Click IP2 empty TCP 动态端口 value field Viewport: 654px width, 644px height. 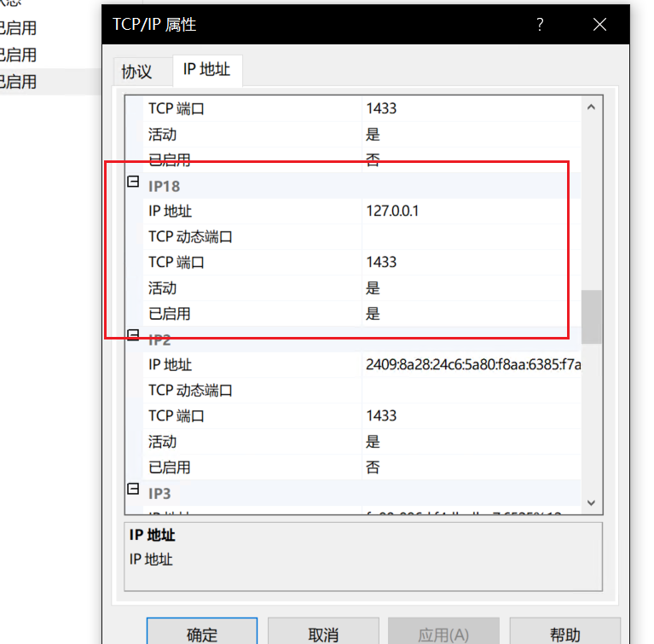[472, 391]
